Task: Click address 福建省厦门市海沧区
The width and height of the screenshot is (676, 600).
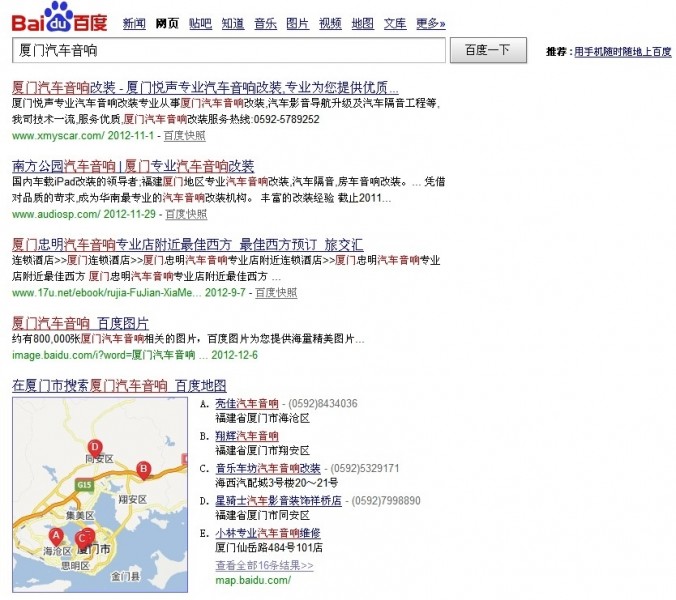Action: tap(263, 418)
